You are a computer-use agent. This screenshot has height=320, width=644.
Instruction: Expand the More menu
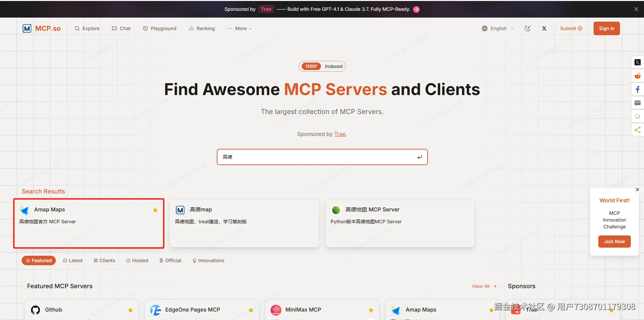[239, 28]
